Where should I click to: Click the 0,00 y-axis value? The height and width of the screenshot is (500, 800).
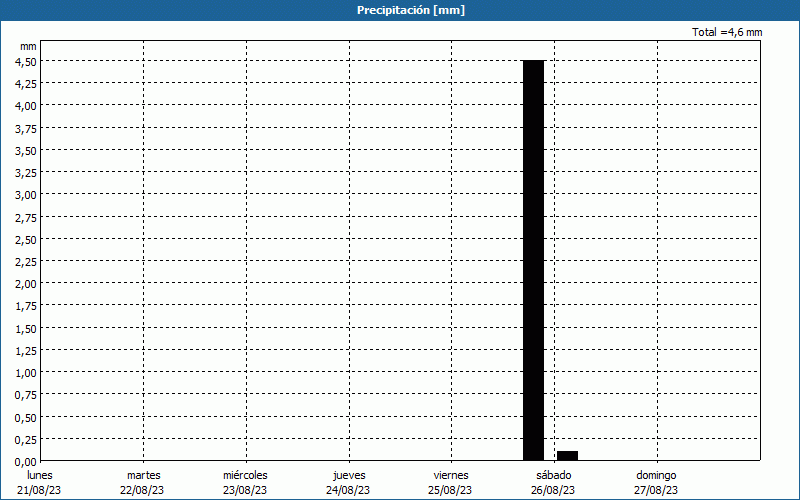click(26, 462)
